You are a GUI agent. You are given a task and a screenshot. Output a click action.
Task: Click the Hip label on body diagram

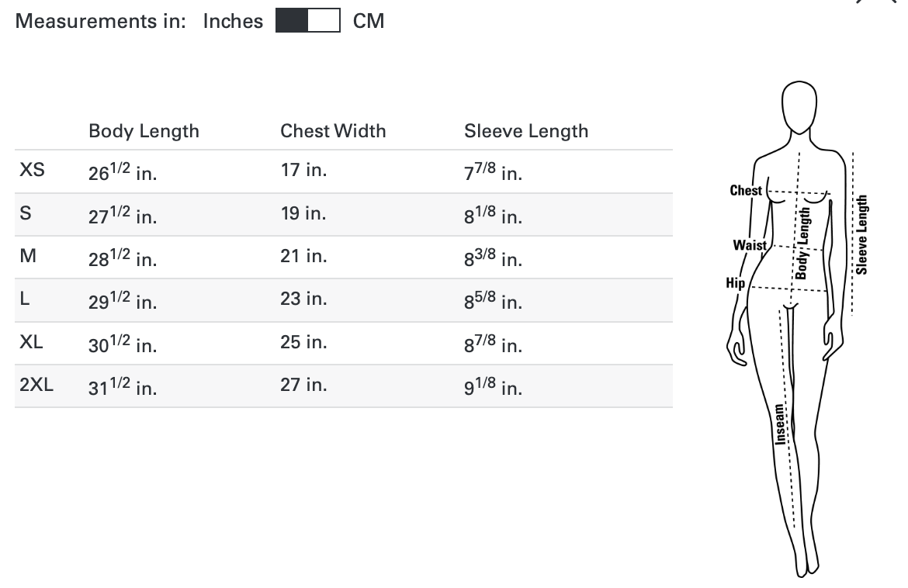pyautogui.click(x=735, y=283)
